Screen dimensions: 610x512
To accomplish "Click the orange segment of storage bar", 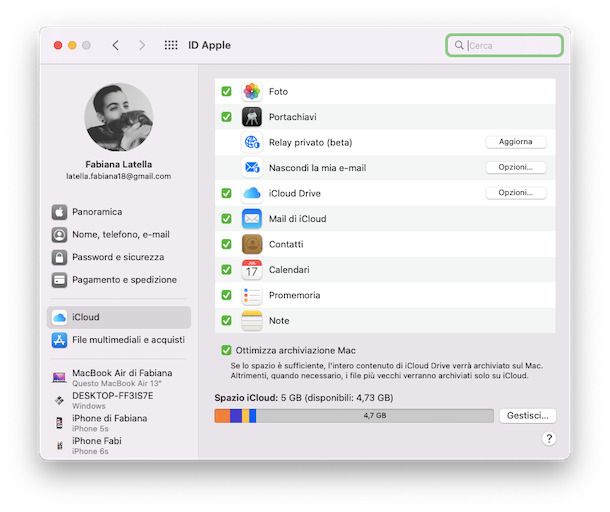I will tap(222, 416).
